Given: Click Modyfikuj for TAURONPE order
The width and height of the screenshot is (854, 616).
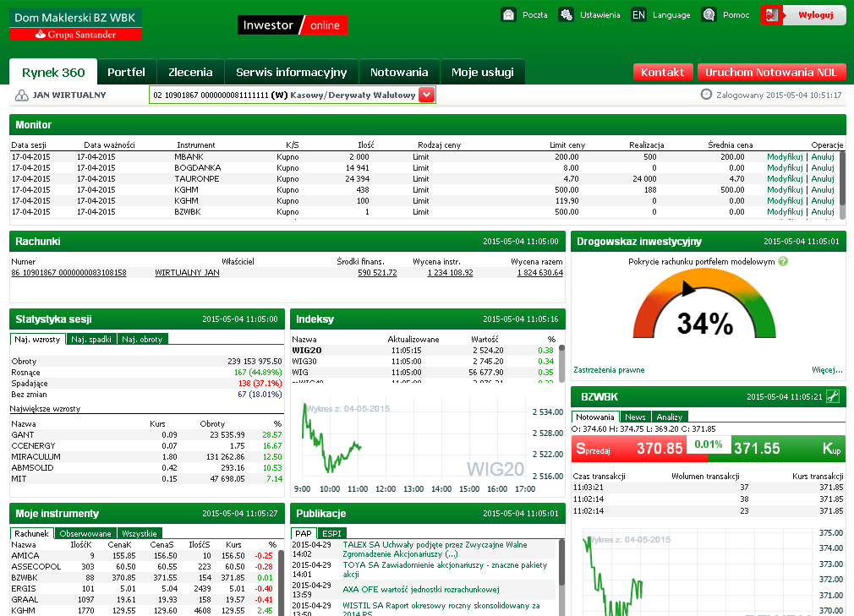Looking at the screenshot, I should [785, 179].
